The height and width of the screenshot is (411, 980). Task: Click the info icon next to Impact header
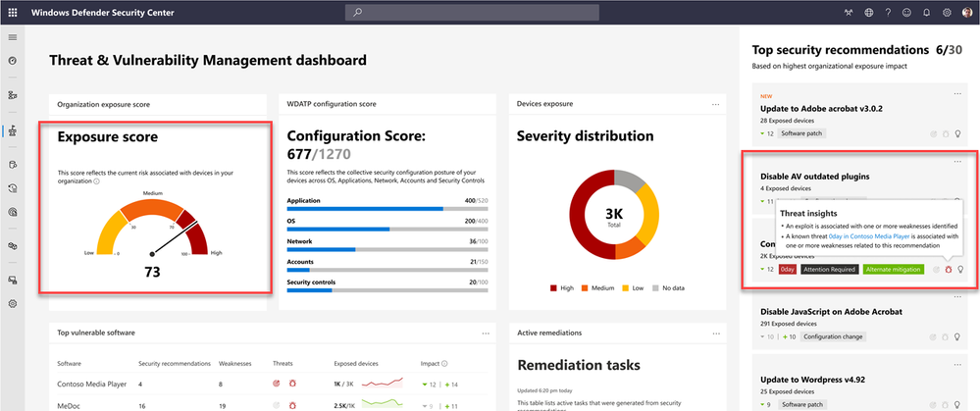444,363
